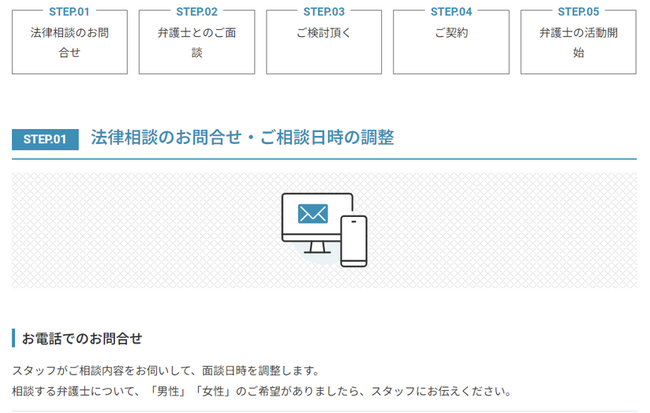This screenshot has width=650, height=413.
Task: Click the blue envelope icon
Action: point(313,214)
